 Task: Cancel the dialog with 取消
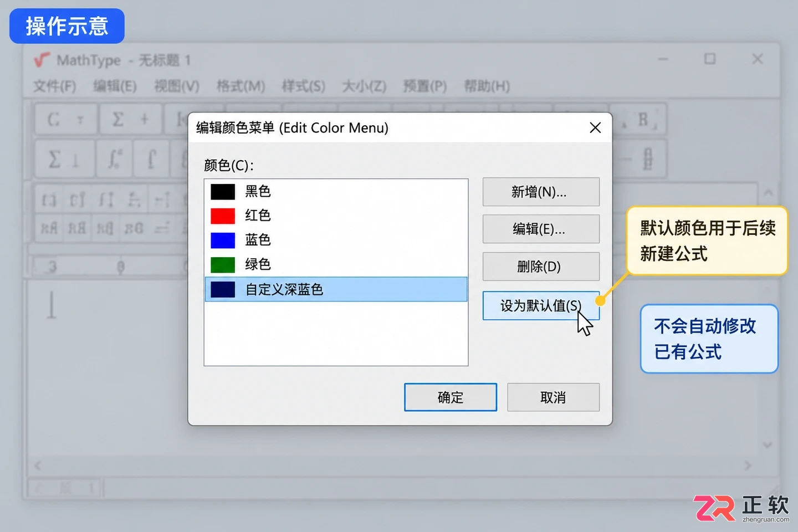click(x=553, y=397)
